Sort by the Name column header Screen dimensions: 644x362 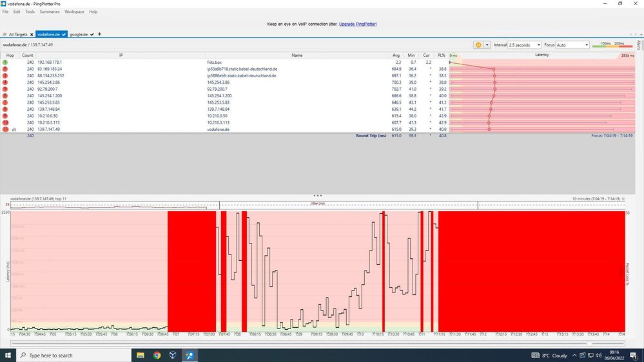[297, 55]
